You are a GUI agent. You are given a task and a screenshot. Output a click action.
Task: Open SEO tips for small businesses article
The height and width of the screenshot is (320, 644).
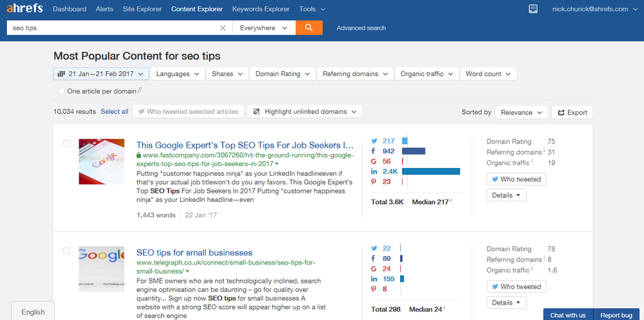[194, 252]
